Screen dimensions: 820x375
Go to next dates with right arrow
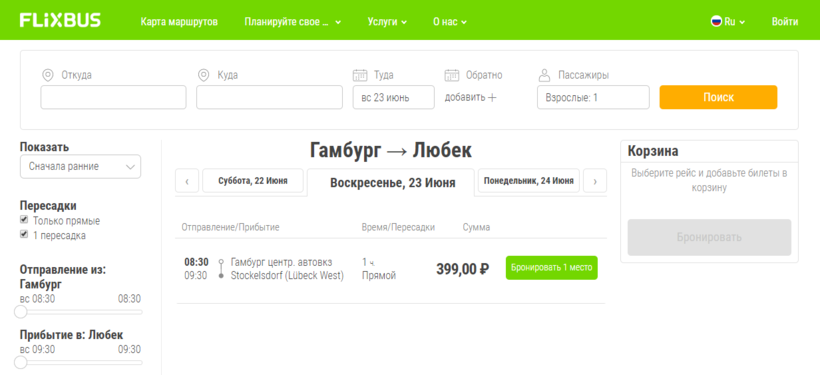(595, 181)
